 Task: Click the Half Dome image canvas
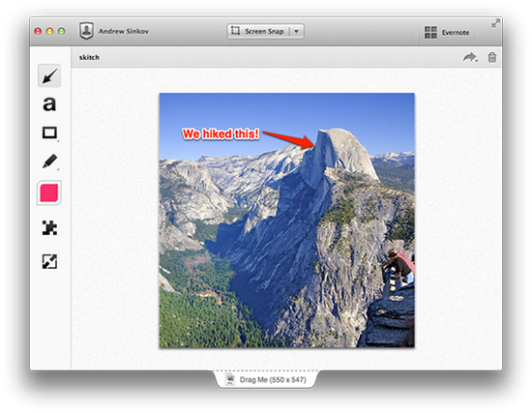286,221
